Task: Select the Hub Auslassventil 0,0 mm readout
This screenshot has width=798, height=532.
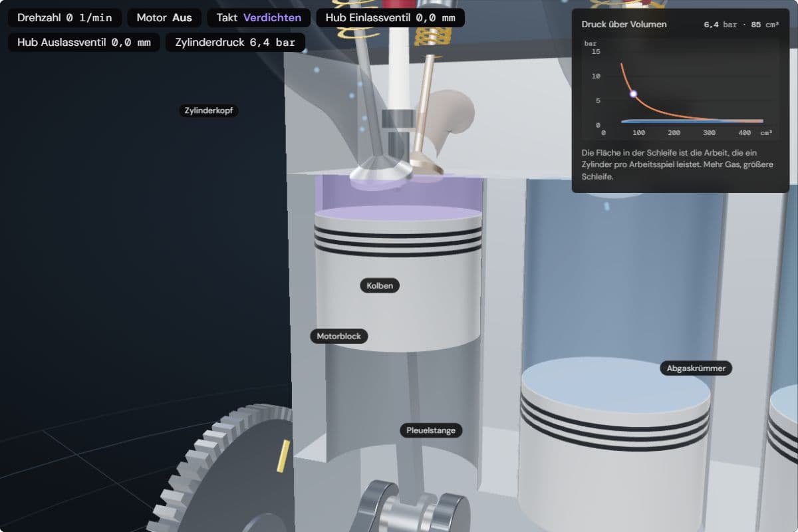Action: (84, 43)
